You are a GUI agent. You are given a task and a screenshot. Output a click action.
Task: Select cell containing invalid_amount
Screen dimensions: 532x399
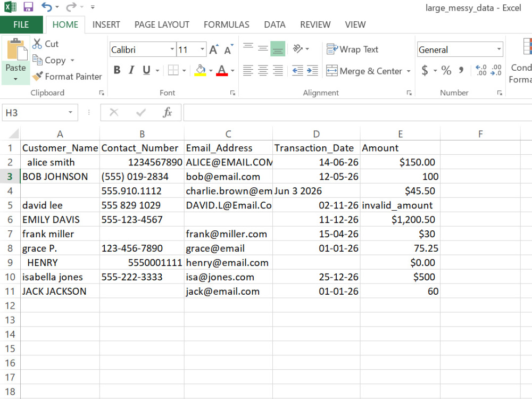coord(400,205)
